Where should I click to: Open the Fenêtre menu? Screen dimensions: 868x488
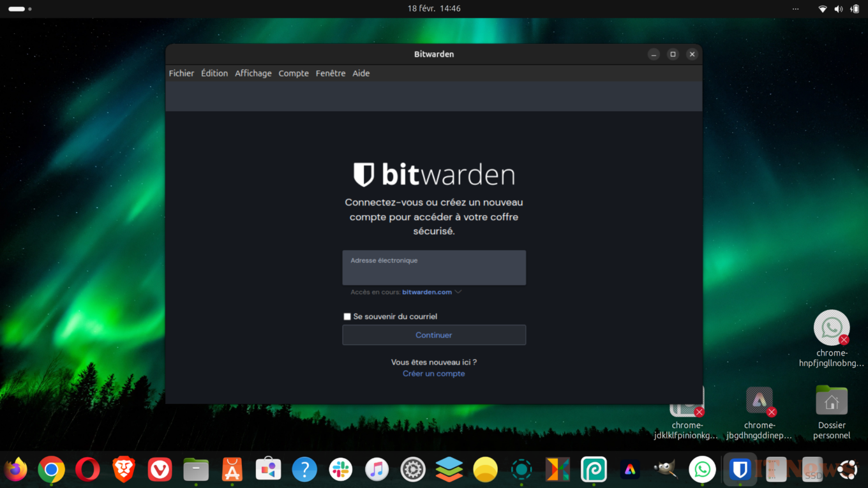pos(331,73)
